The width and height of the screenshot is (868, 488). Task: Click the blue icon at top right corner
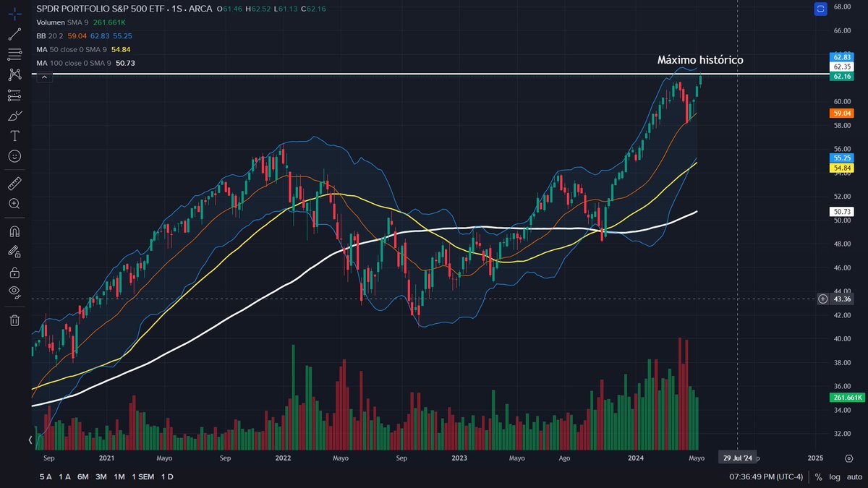[x=820, y=9]
